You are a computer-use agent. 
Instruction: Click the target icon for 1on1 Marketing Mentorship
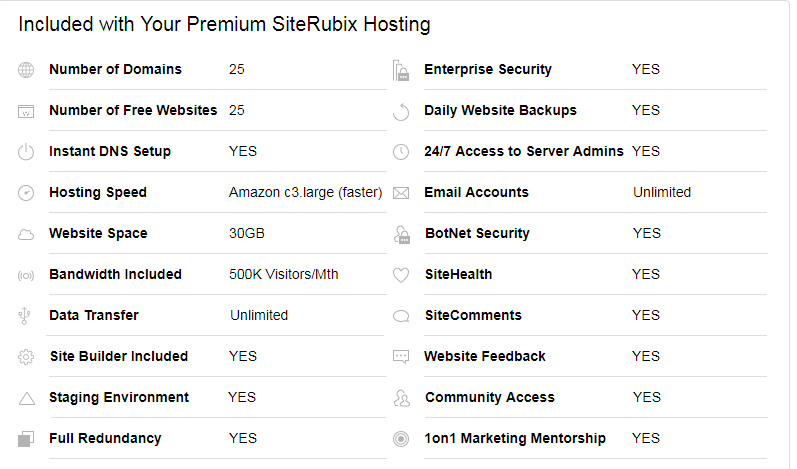click(401, 439)
